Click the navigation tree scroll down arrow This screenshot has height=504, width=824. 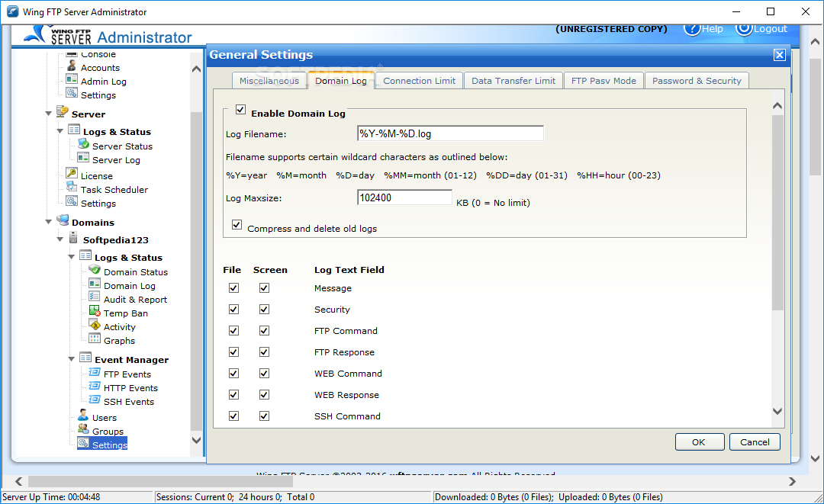tap(197, 441)
